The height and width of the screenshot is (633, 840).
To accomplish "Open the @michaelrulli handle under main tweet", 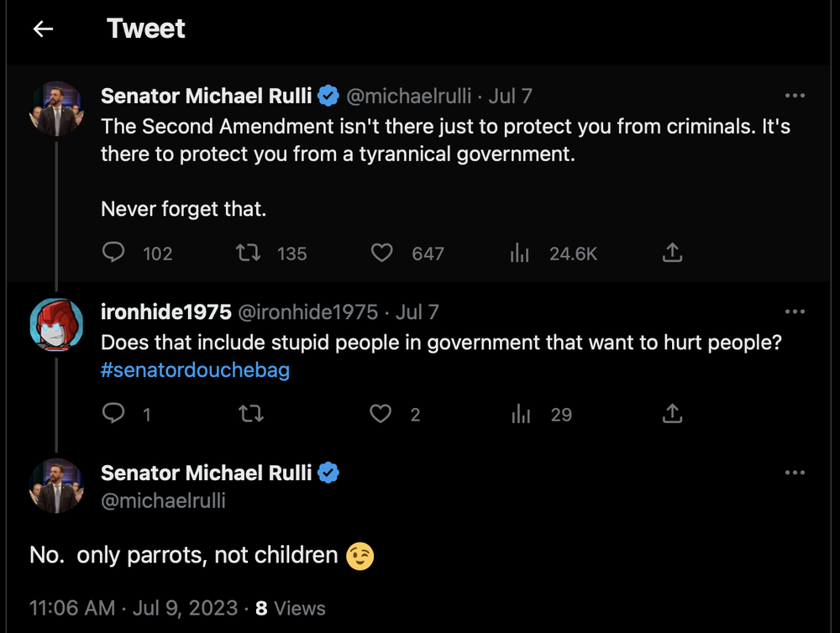I will click(x=163, y=501).
